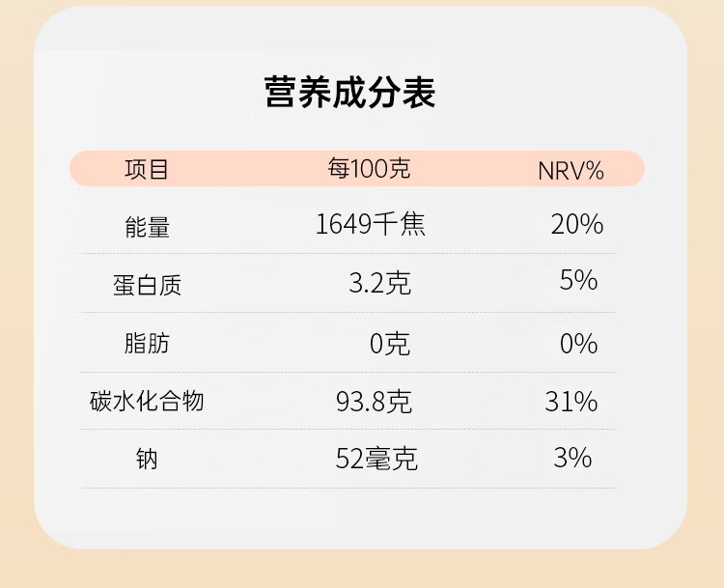Click the 20% NRV value
724x588 pixels.
tap(576, 224)
